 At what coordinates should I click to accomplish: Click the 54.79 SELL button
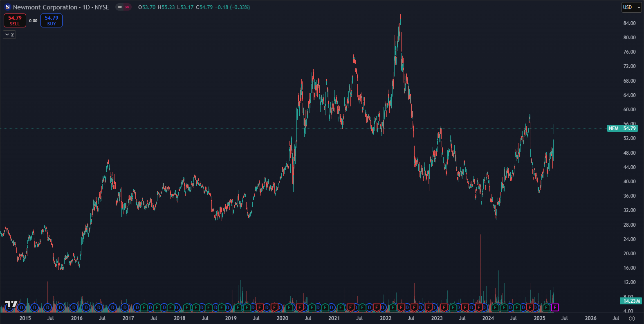[x=15, y=20]
